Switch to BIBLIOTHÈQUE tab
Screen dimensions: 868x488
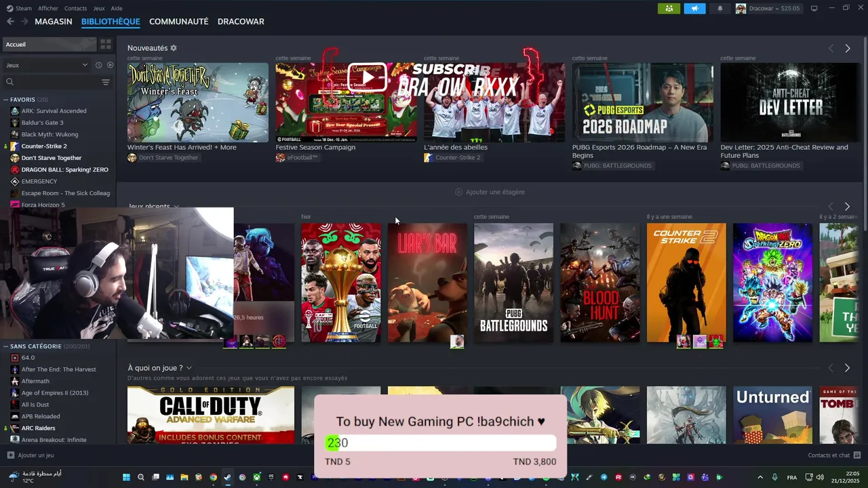pos(111,22)
